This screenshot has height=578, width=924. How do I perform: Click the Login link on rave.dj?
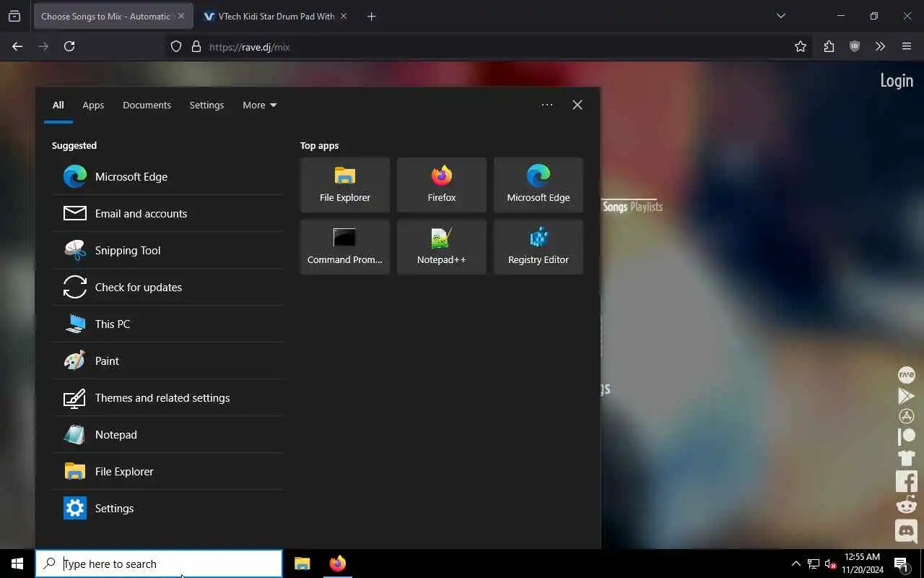897,80
